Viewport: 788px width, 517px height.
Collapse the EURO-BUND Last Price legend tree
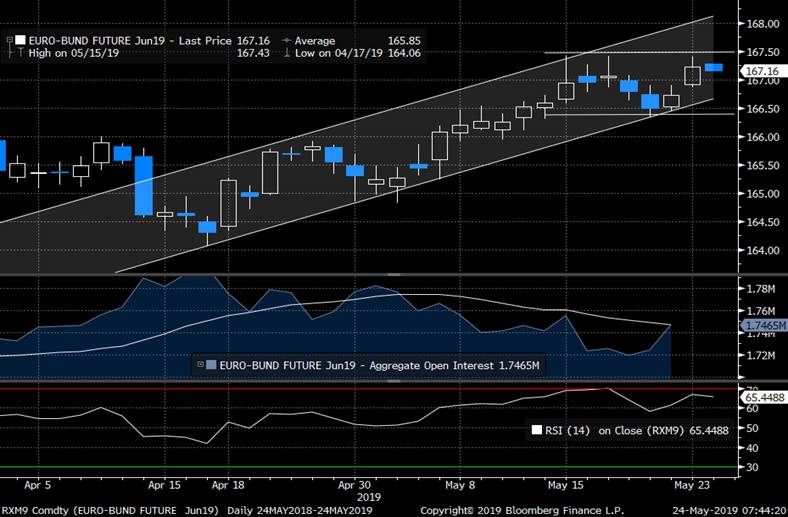point(10,39)
